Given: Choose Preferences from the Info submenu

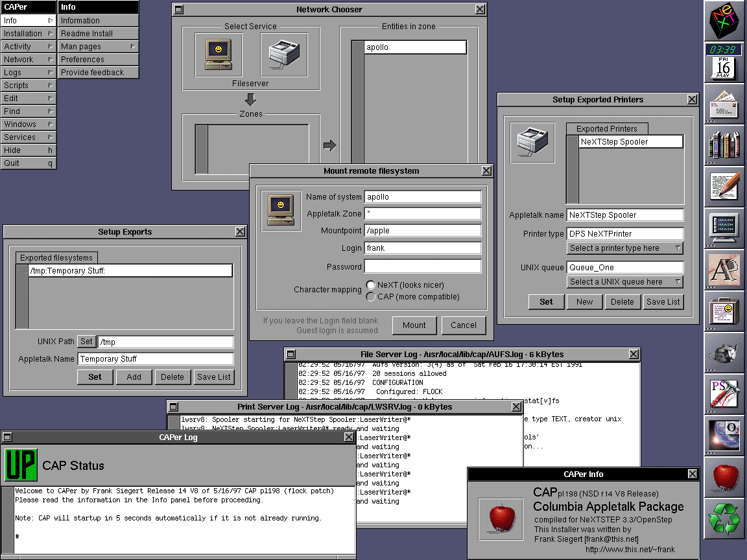Looking at the screenshot, I should (98, 60).
